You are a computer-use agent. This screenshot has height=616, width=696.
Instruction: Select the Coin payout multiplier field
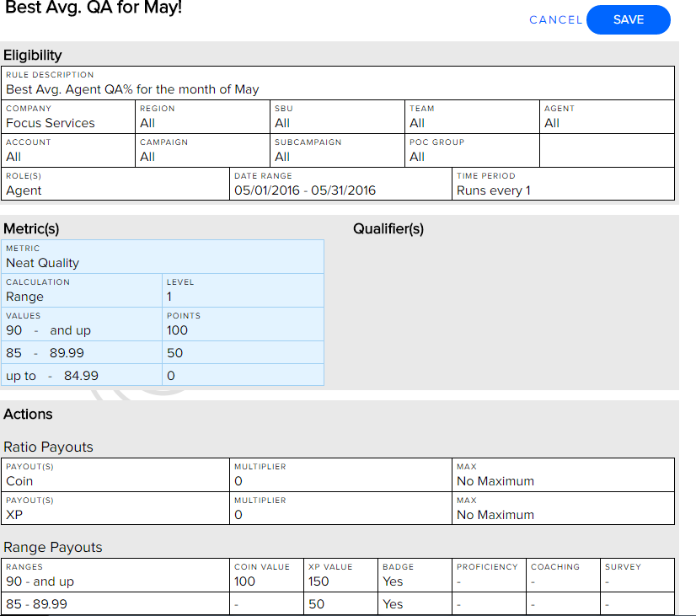[340, 475]
